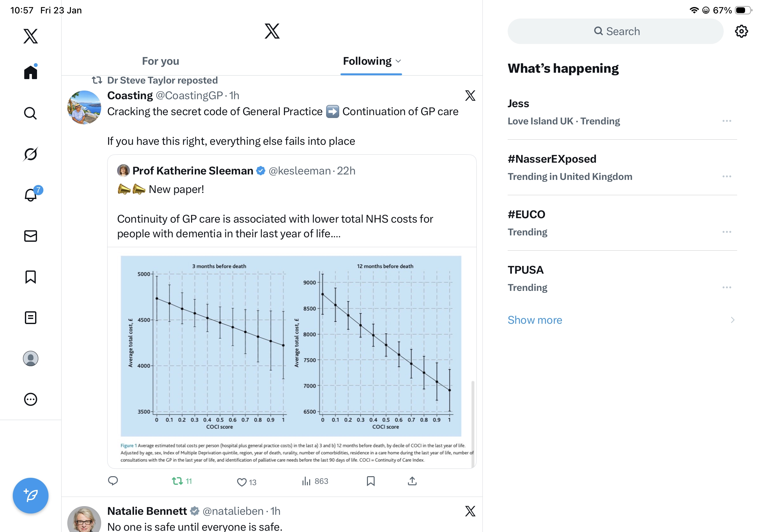
Task: Bookmark the Coasting post
Action: click(x=370, y=481)
